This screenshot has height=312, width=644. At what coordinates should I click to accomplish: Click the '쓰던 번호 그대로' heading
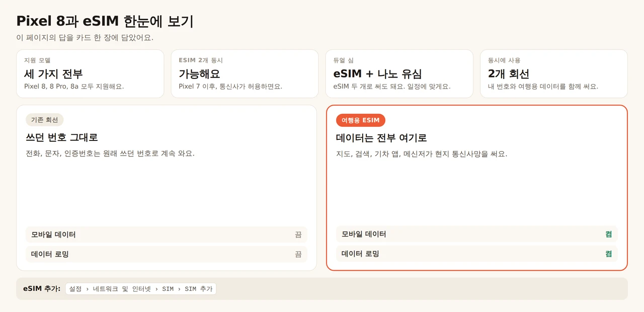pos(61,137)
